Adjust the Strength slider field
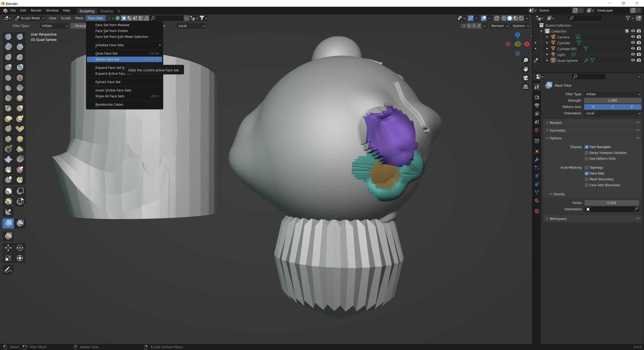The width and height of the screenshot is (644, 350). click(x=612, y=100)
